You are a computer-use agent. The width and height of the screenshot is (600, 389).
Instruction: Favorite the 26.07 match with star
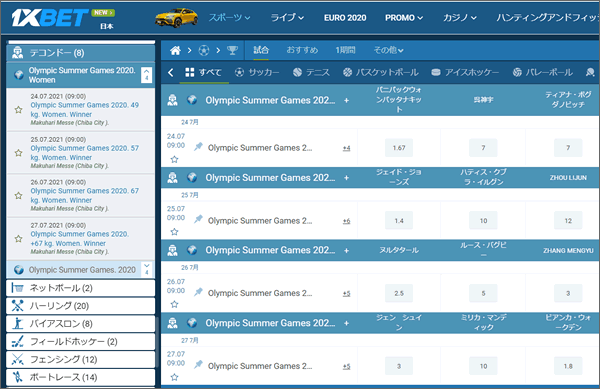(x=174, y=304)
